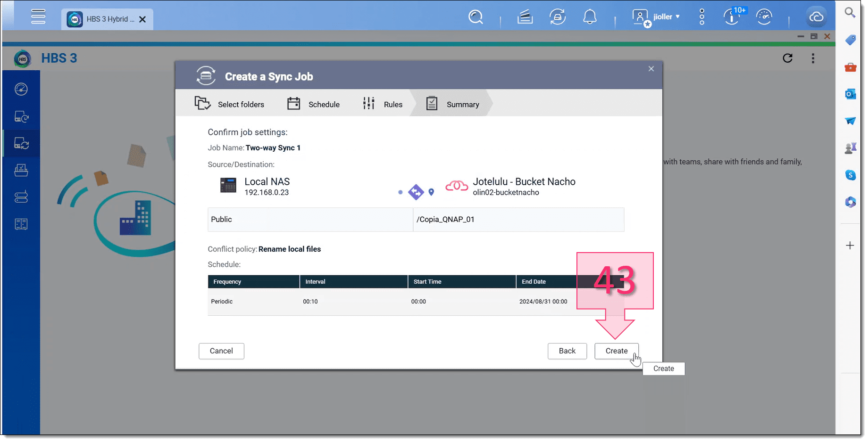Go to the Schedule step
This screenshot has height=442, width=868.
pos(313,104)
